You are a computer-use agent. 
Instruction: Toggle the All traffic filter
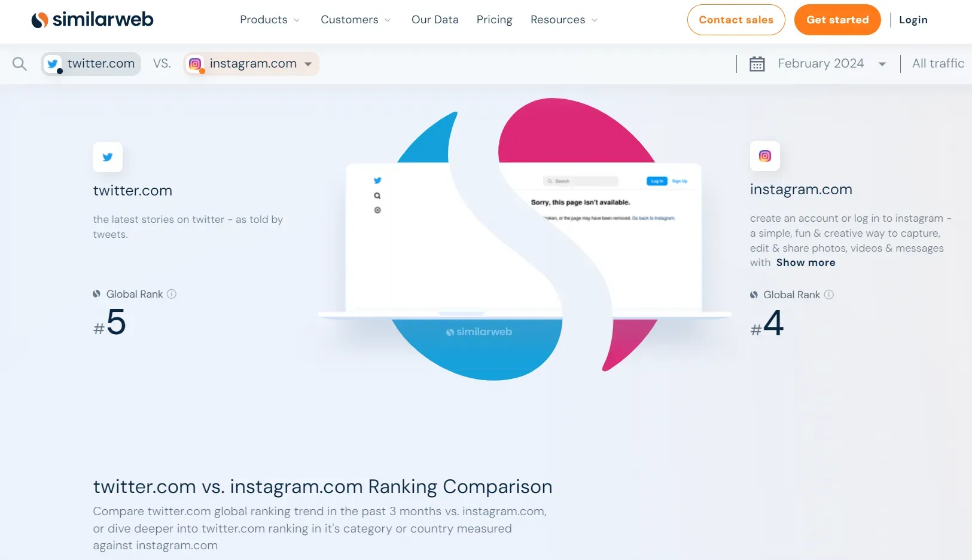pos(937,63)
